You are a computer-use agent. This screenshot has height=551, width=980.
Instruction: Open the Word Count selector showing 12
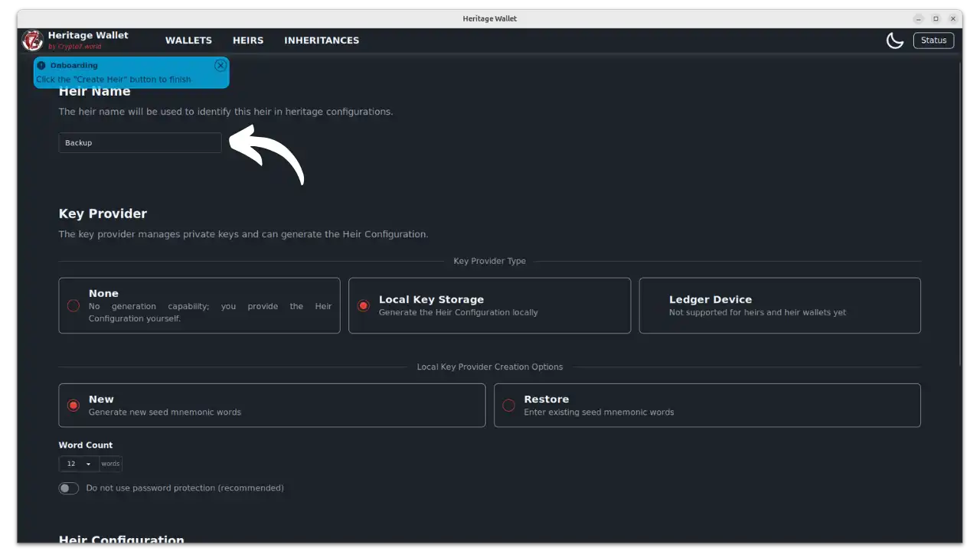click(77, 463)
